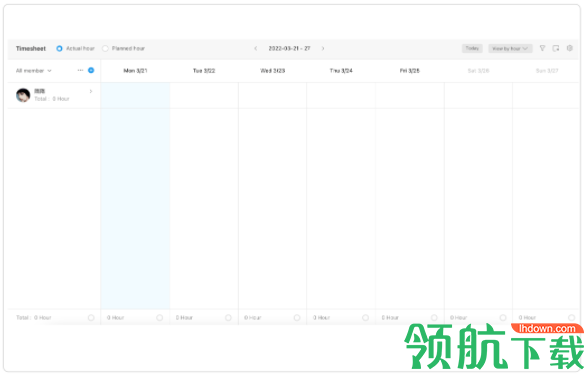The width and height of the screenshot is (584, 376).
Task: Select the Fri 3/25 column header
Action: click(x=410, y=71)
